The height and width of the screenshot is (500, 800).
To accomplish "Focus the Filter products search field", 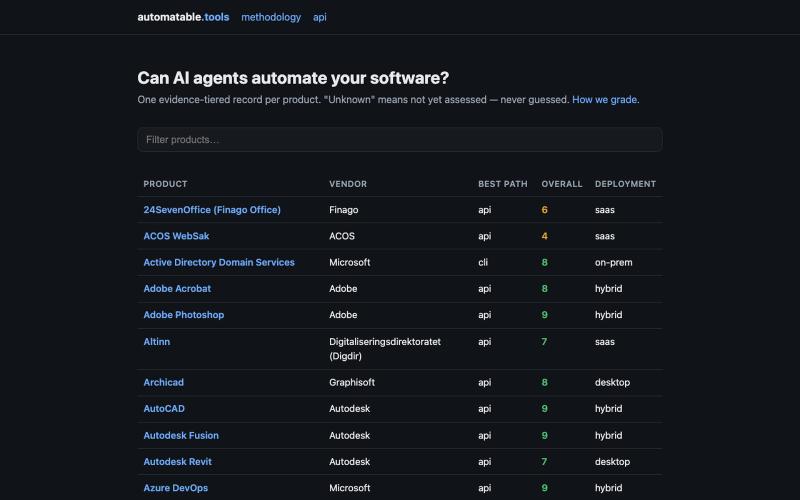I will 400,139.
